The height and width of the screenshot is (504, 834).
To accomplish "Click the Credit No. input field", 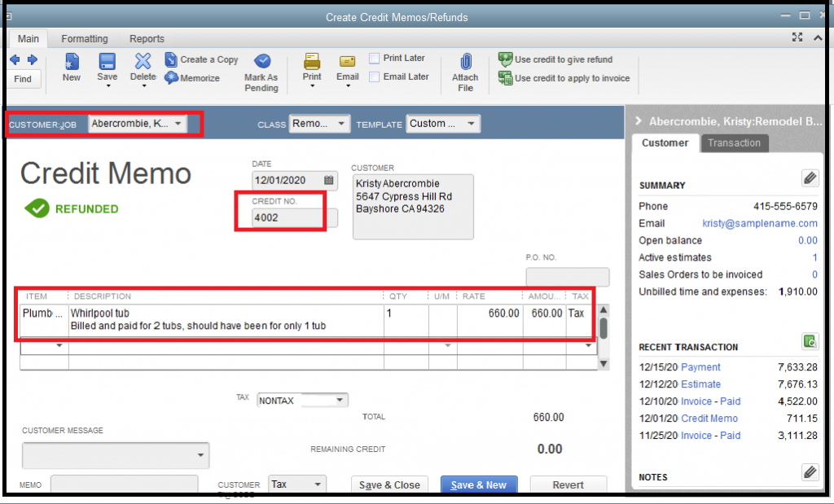I will pos(285,217).
